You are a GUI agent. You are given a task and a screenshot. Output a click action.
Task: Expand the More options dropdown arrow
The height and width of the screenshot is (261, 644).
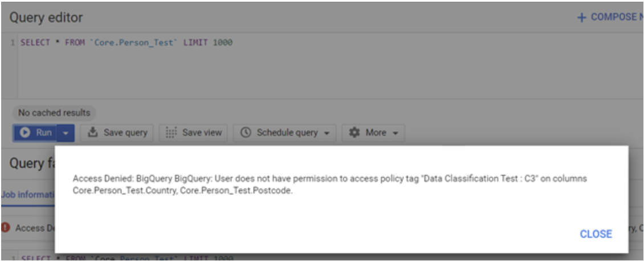pyautogui.click(x=395, y=133)
